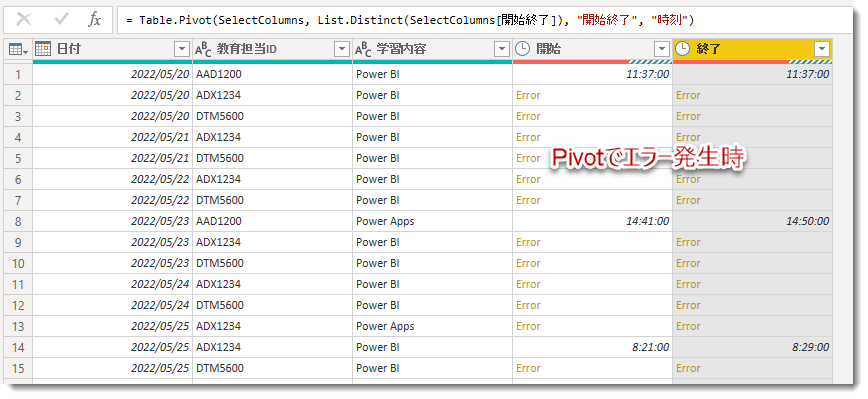Viewport: 868px width, 399px height.
Task: Click date 2022/05/25 in row 15
Action: 112,369
